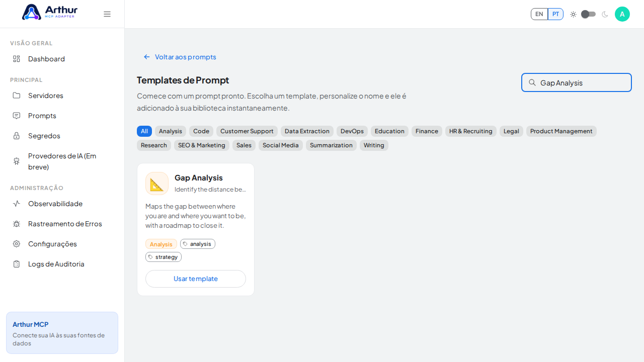The height and width of the screenshot is (362, 644).
Task: Click the strategy tag chip
Action: coord(164,257)
